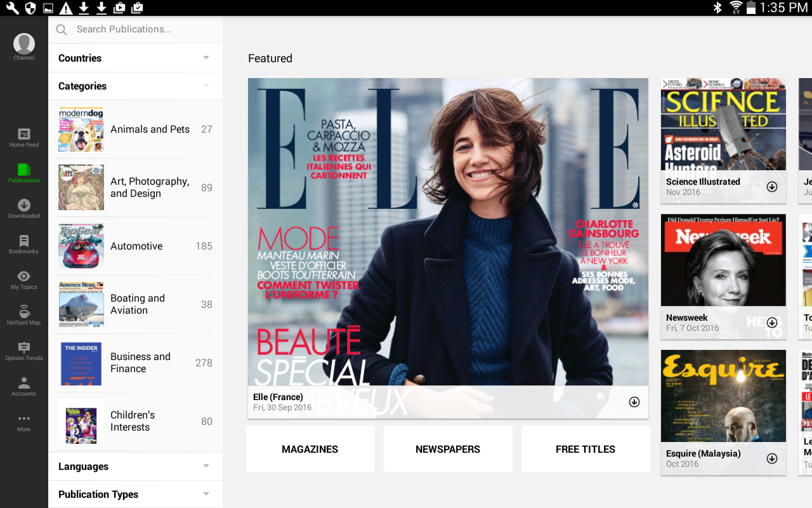Open the Publications section
The image size is (812, 508).
tap(23, 171)
